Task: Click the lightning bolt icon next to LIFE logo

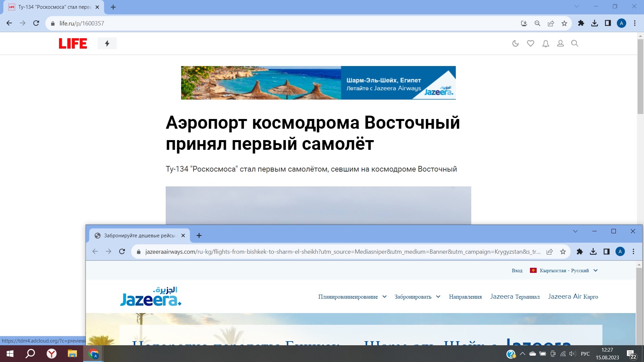Action: tap(107, 43)
